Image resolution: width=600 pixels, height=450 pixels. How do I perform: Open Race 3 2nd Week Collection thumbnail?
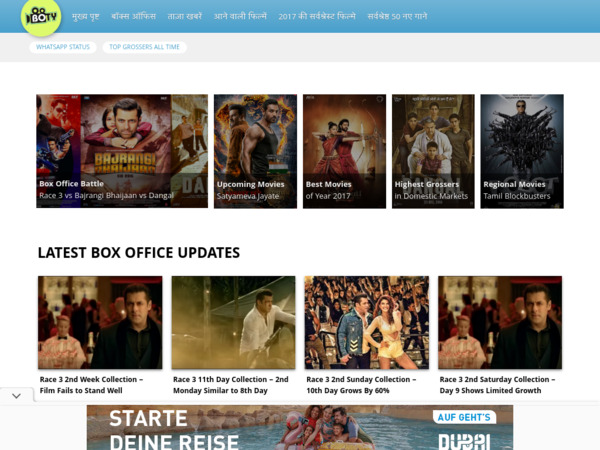pyautogui.click(x=100, y=323)
